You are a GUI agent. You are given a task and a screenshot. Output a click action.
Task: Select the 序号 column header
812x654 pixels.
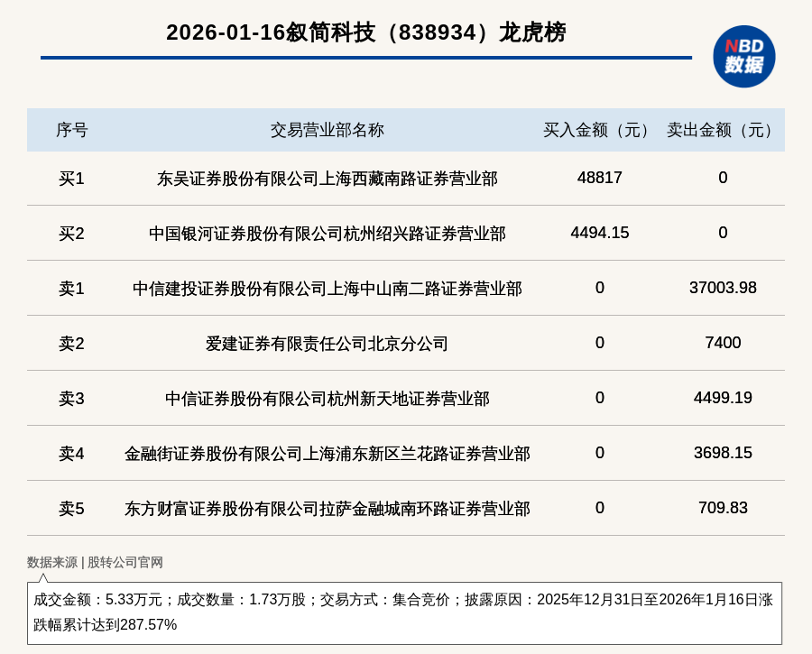coord(71,130)
